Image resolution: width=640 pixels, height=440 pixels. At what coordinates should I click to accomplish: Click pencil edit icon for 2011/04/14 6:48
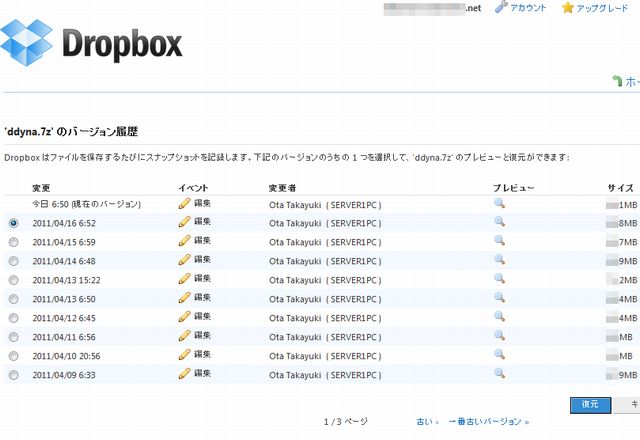click(x=184, y=260)
